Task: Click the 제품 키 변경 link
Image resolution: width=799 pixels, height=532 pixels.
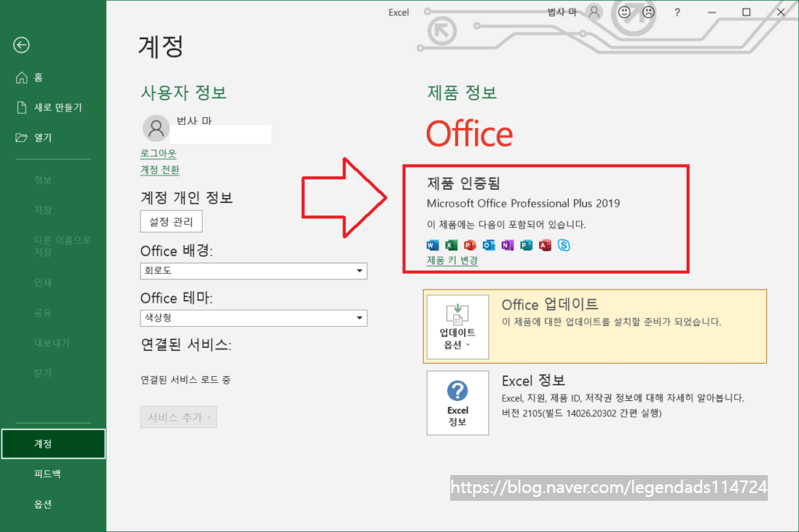Action: pyautogui.click(x=452, y=261)
